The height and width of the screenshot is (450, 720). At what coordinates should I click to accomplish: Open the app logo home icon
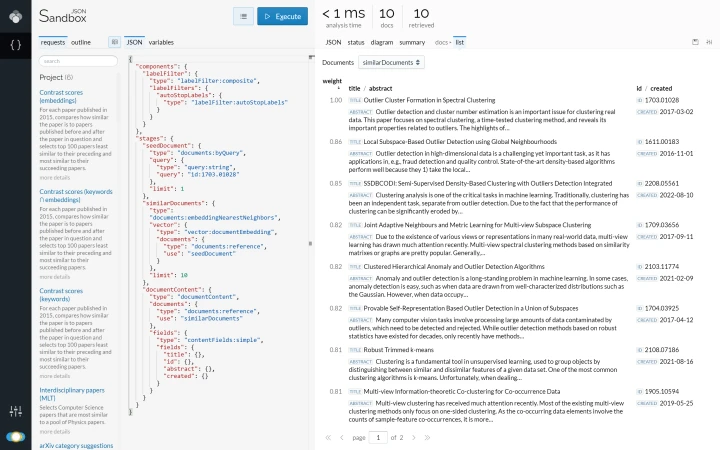tap(16, 17)
